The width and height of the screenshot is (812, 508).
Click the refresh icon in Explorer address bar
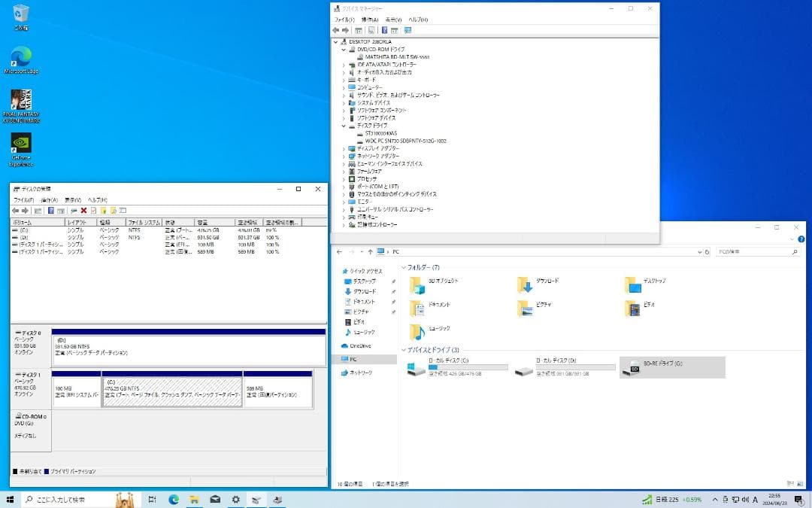705,251
